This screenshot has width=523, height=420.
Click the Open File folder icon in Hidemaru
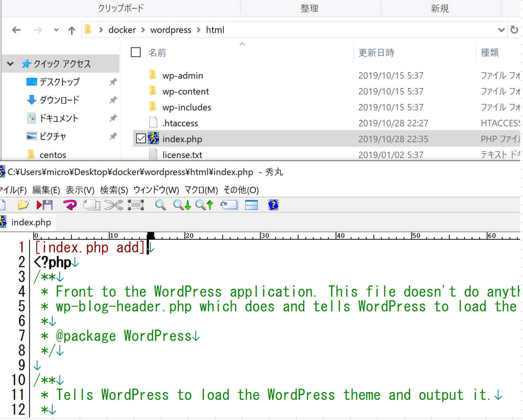pos(23,205)
